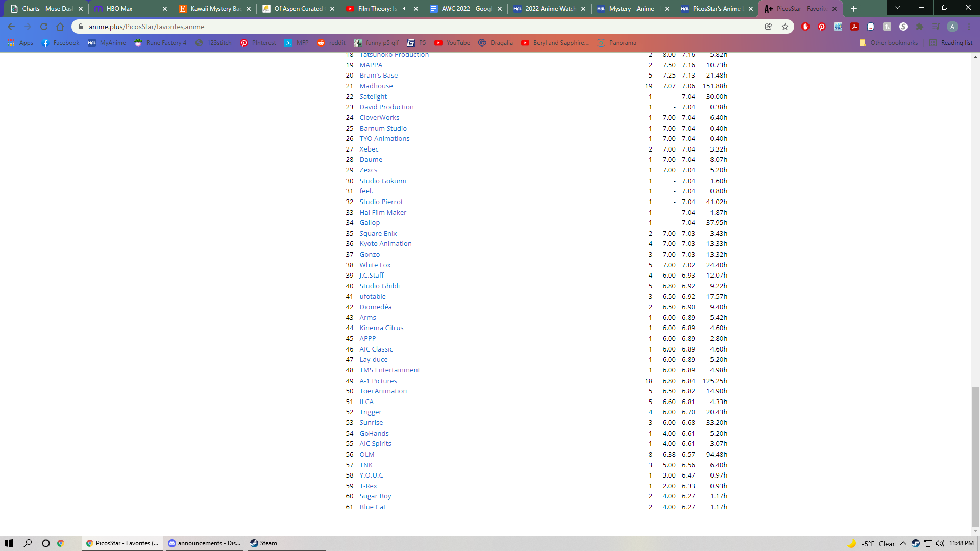The width and height of the screenshot is (980, 551).
Task: Open Other bookmarks folder
Action: pyautogui.click(x=889, y=43)
